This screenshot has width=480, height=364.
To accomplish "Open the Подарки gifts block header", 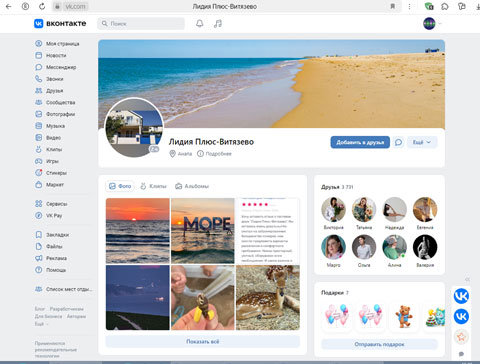I will 335,293.
